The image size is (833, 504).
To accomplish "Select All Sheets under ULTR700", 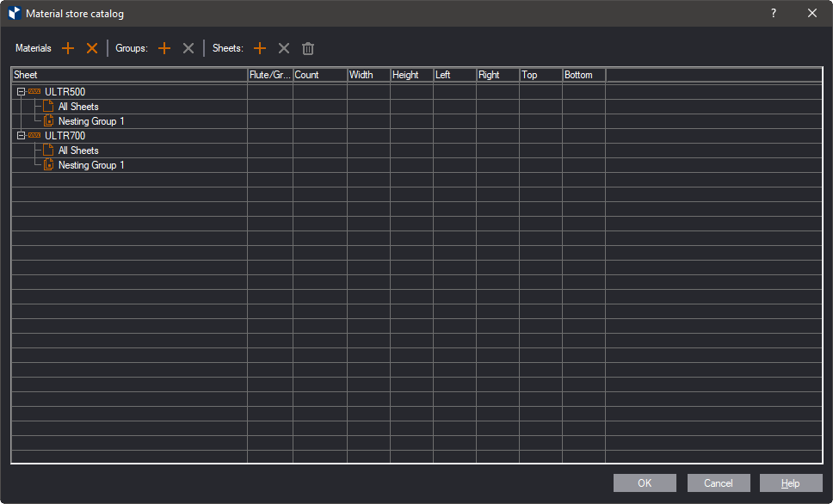I will [78, 151].
